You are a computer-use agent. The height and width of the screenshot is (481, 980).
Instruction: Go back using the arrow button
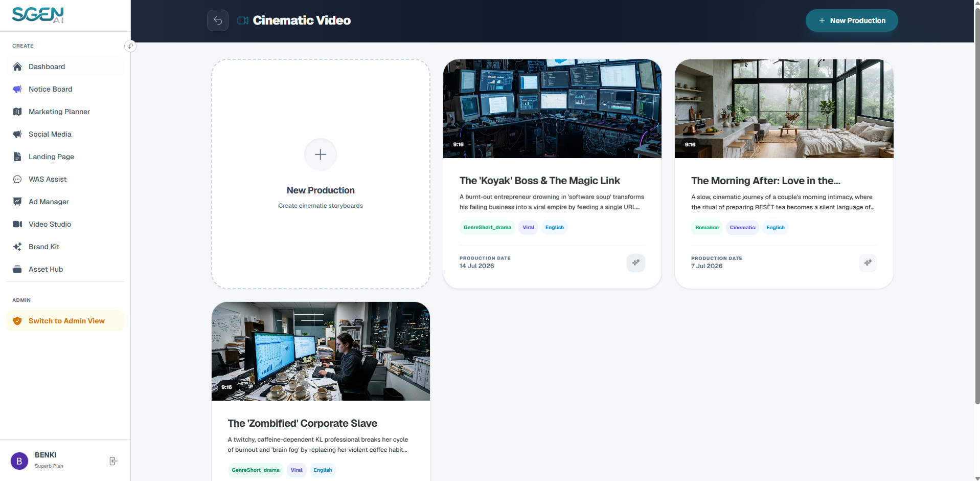(218, 20)
